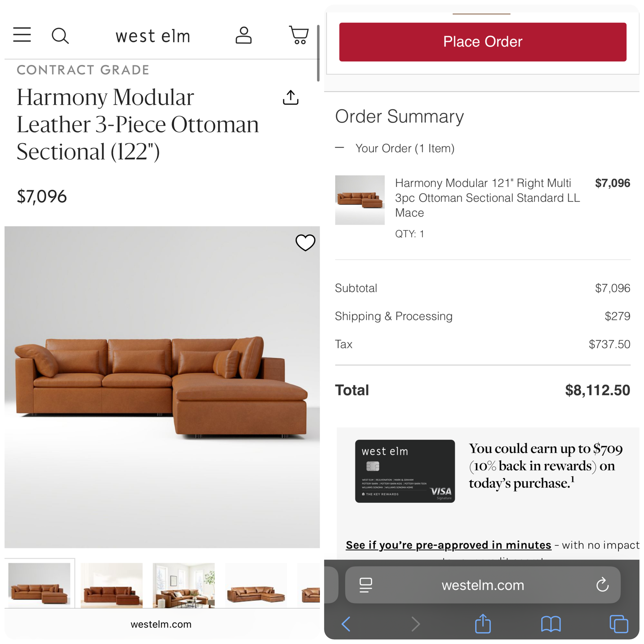The height and width of the screenshot is (644, 644).
Task: Open the page settings icon beside the address bar
Action: tap(366, 585)
